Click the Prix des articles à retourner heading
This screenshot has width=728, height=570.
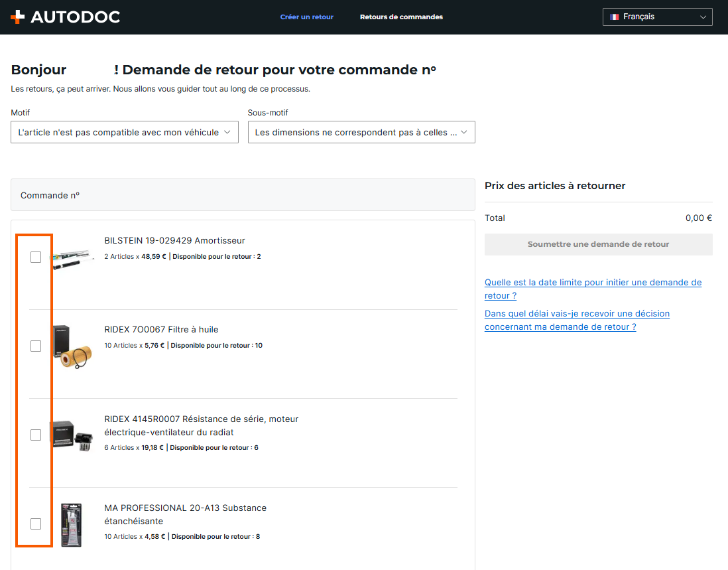(x=555, y=186)
